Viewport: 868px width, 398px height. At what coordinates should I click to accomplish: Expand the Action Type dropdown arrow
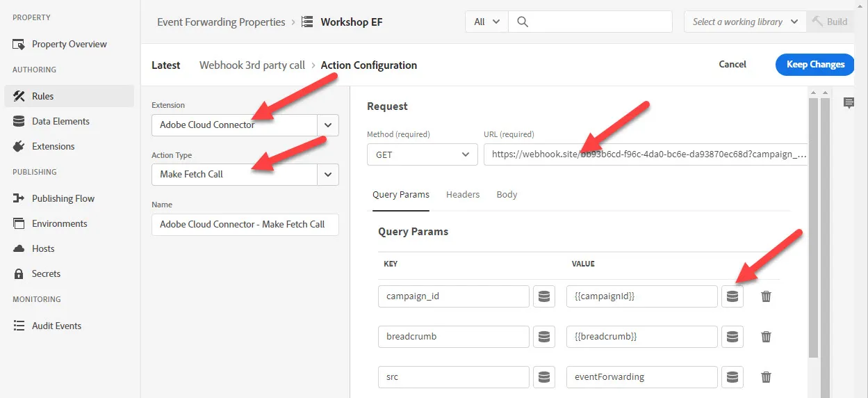[328, 175]
